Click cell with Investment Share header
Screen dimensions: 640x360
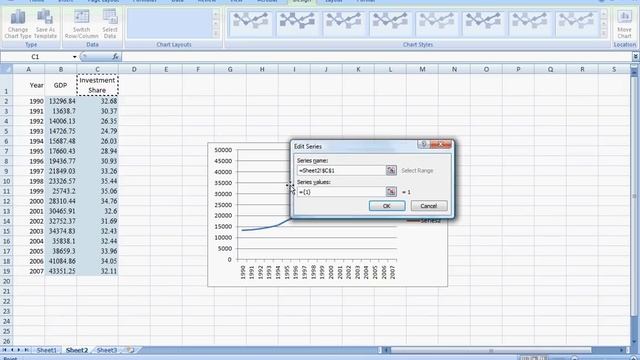(x=97, y=85)
